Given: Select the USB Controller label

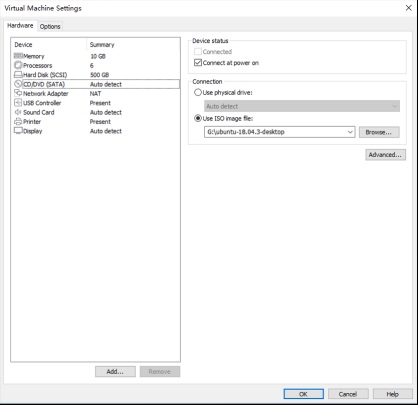Looking at the screenshot, I should [42, 103].
